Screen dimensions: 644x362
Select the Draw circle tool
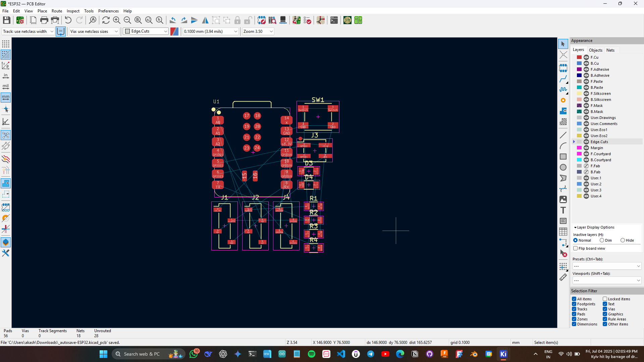pyautogui.click(x=563, y=167)
